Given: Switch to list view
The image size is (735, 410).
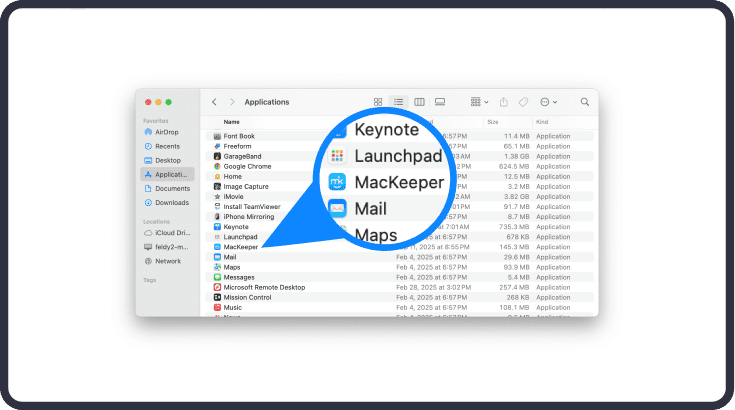Looking at the screenshot, I should [x=398, y=102].
